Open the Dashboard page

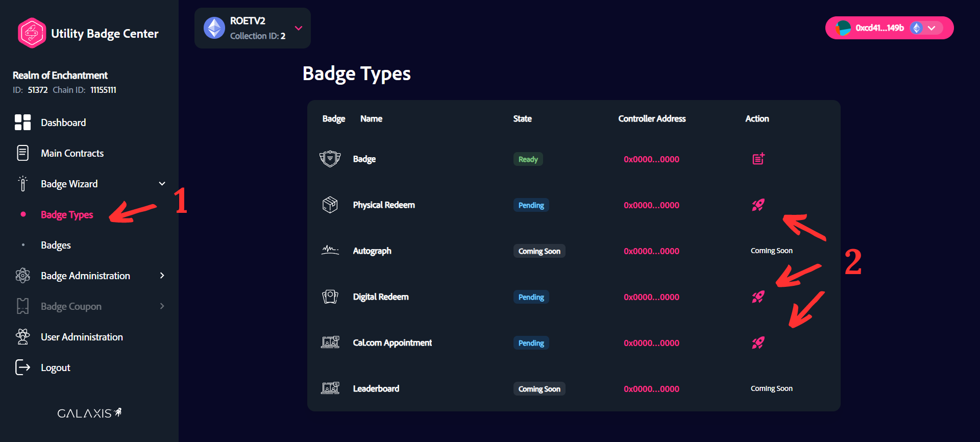[63, 122]
